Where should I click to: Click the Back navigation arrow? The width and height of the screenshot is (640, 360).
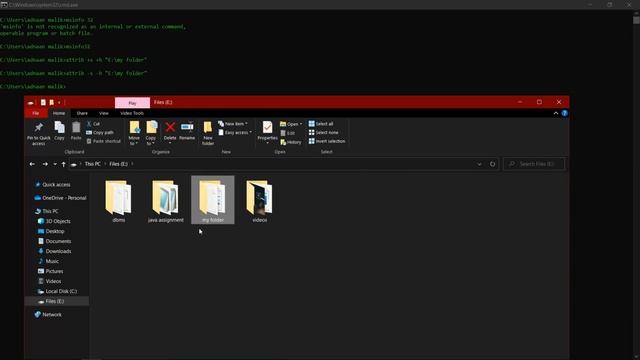tap(32, 164)
